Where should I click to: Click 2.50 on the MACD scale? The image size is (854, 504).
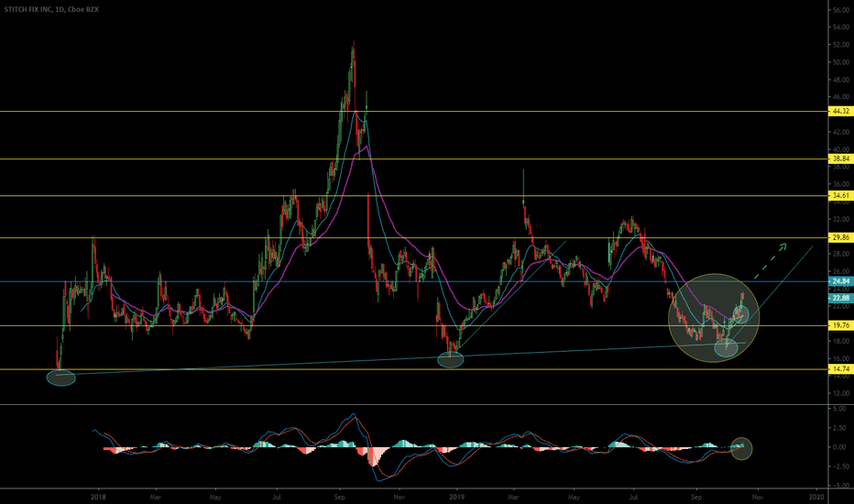[x=839, y=428]
